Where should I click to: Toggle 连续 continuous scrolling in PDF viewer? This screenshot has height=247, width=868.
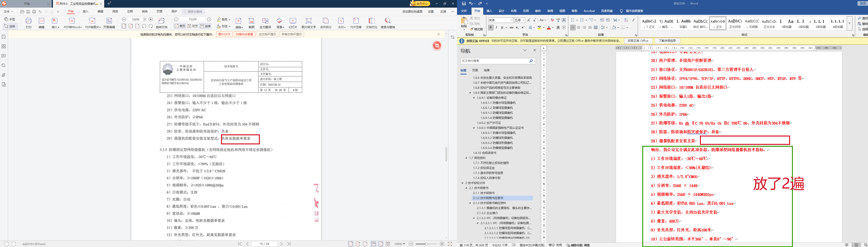(205, 26)
